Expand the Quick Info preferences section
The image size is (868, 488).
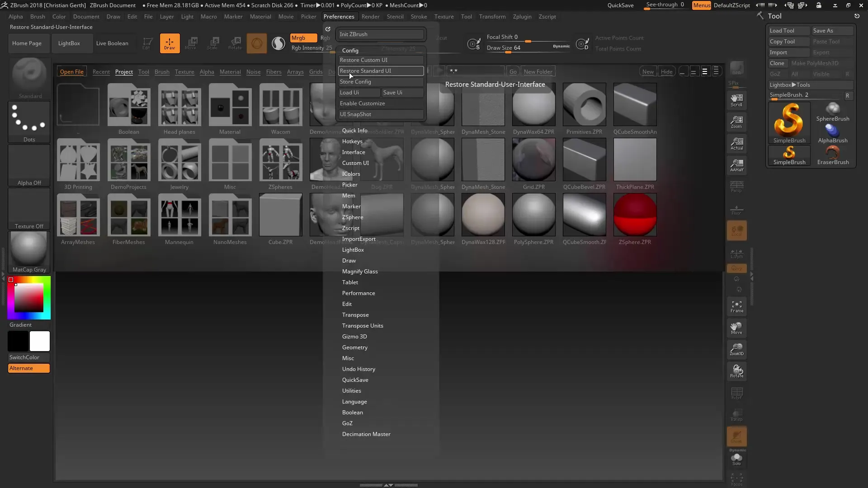354,131
